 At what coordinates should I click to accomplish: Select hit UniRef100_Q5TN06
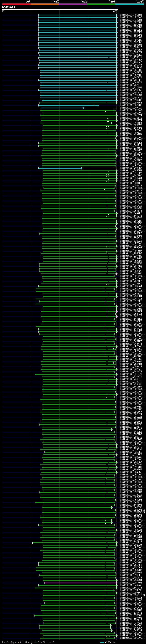pos(131,583)
